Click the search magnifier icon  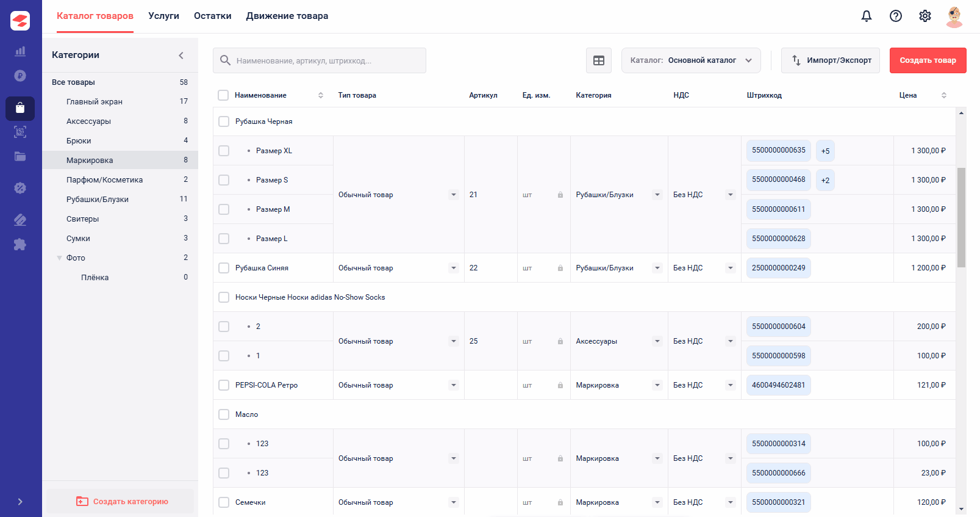coord(225,60)
